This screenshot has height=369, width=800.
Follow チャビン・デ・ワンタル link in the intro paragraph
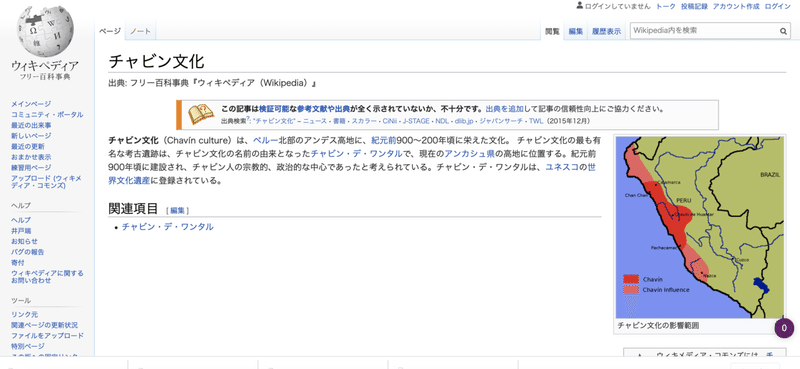point(357,154)
